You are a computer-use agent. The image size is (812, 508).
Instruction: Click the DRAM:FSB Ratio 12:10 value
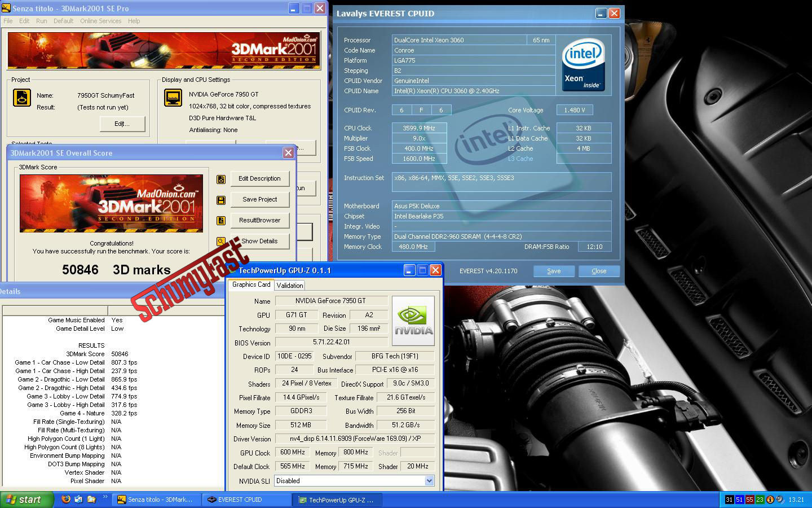594,247
